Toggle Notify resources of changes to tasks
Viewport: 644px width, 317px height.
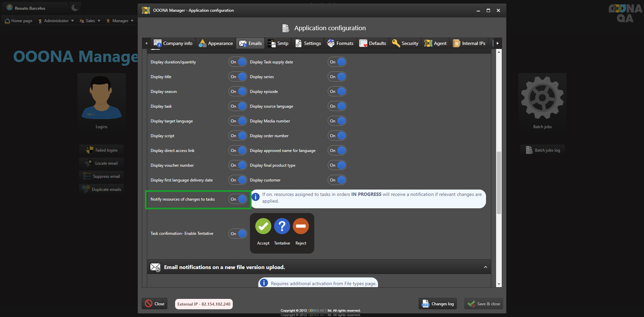[238, 199]
